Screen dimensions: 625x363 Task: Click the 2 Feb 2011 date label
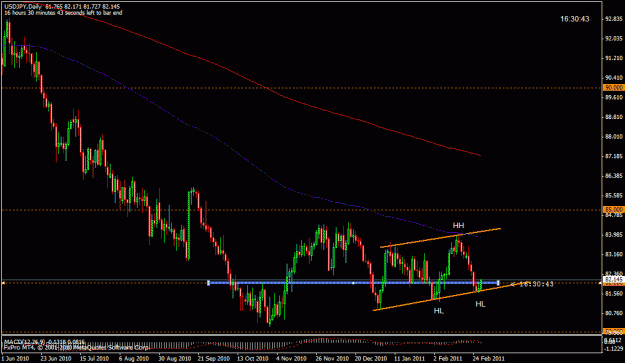pos(448,359)
